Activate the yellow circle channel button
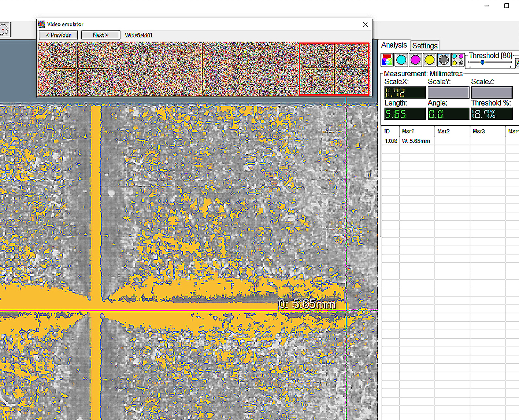Viewport: 519px width, 420px height. [429, 59]
